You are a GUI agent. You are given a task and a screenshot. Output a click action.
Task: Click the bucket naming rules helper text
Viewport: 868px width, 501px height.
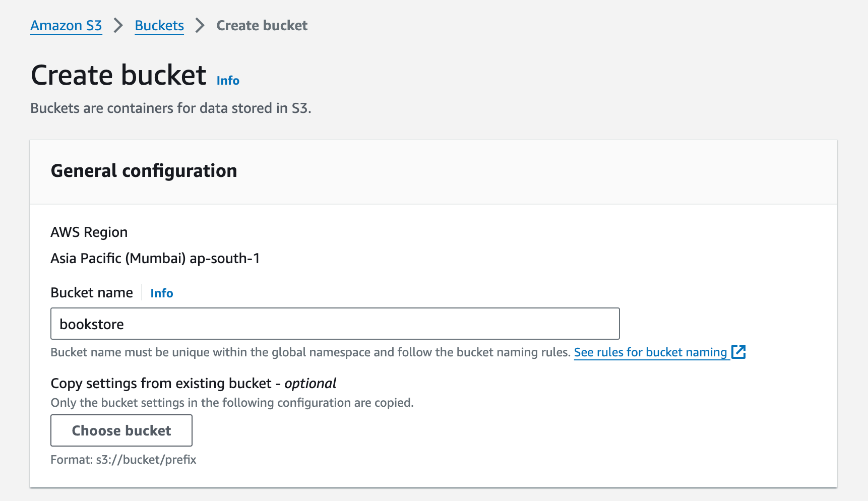[x=310, y=352]
